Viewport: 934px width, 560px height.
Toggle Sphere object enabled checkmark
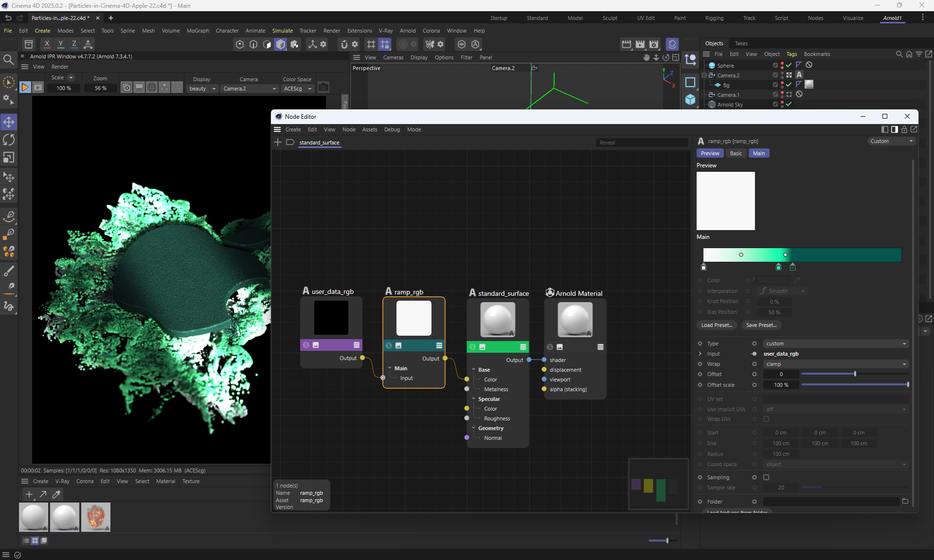[789, 65]
